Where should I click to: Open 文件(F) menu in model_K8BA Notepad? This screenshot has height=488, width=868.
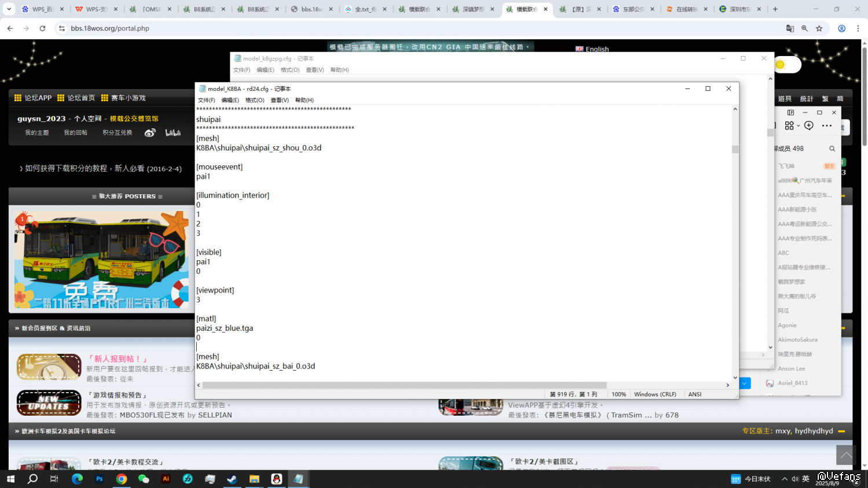click(x=207, y=100)
